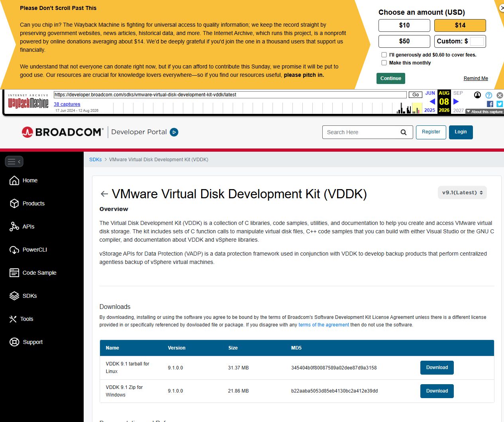Click the Wayback Go button
Image resolution: width=504 pixels, height=422 pixels.
tap(416, 95)
